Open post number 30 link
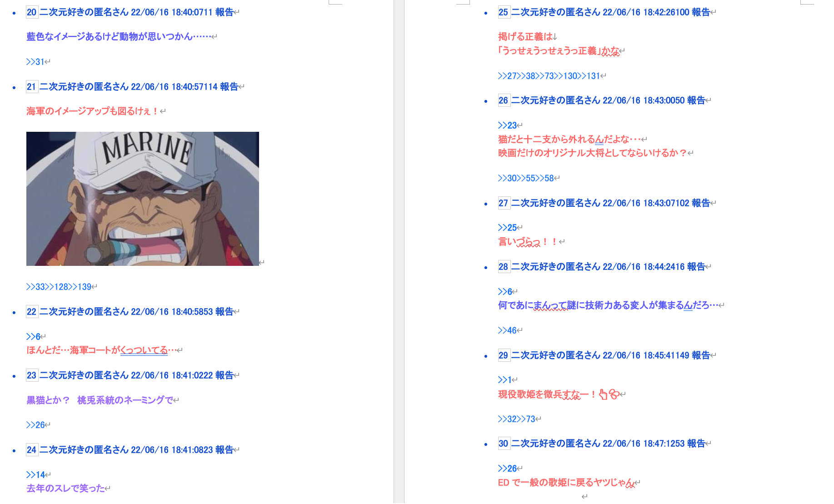Screen dimensions: 834x504 pos(504,444)
